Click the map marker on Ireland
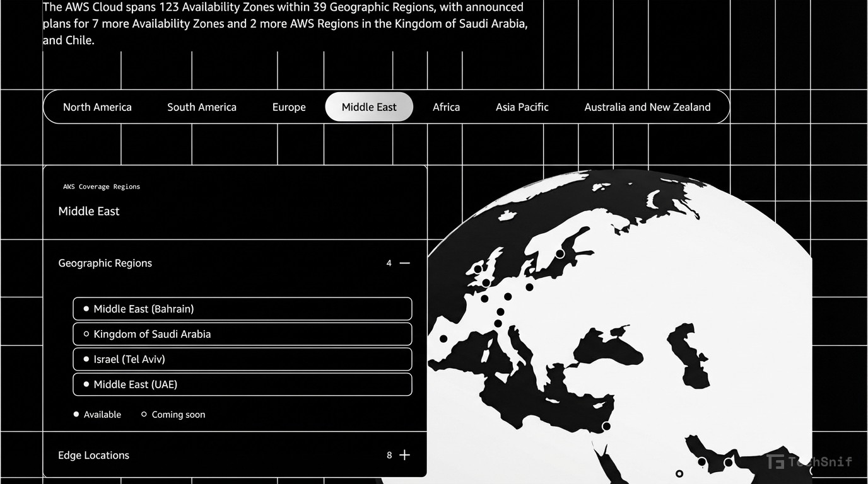Viewport: 868px width, 484px height. [x=478, y=268]
